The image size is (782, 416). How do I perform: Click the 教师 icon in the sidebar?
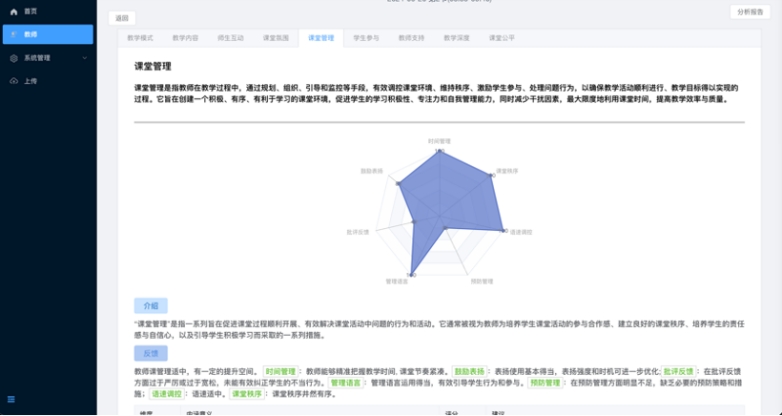click(x=14, y=34)
